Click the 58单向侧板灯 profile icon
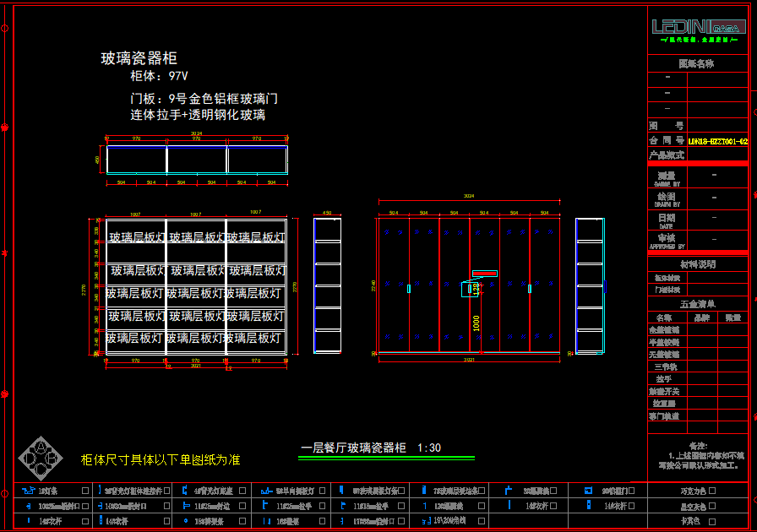This screenshot has height=532, width=757. [265, 490]
